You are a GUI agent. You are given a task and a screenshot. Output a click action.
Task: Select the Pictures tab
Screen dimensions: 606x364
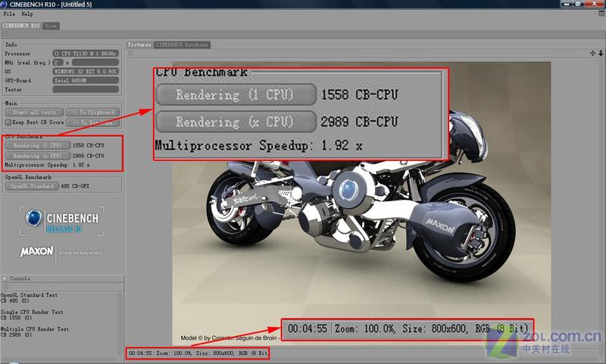(x=139, y=45)
